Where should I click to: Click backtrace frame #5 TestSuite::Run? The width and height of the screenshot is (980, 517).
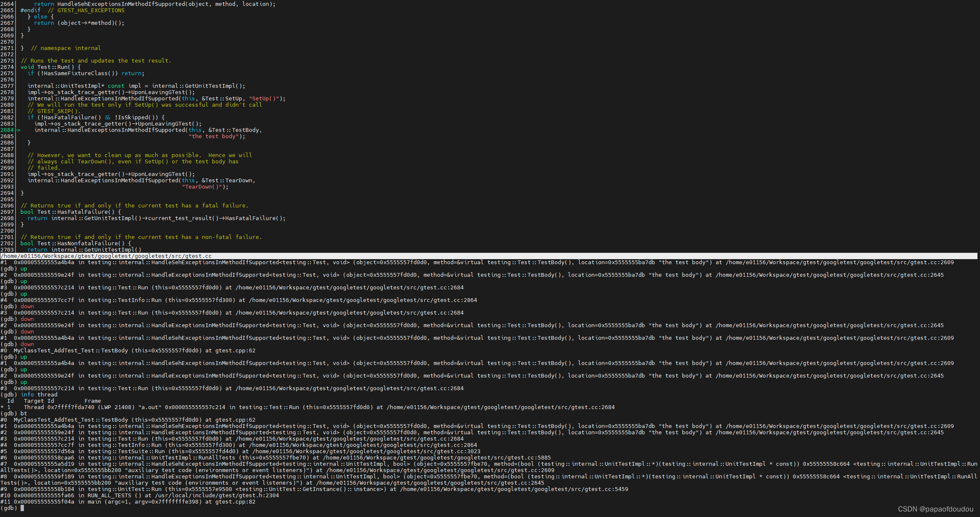click(x=240, y=451)
